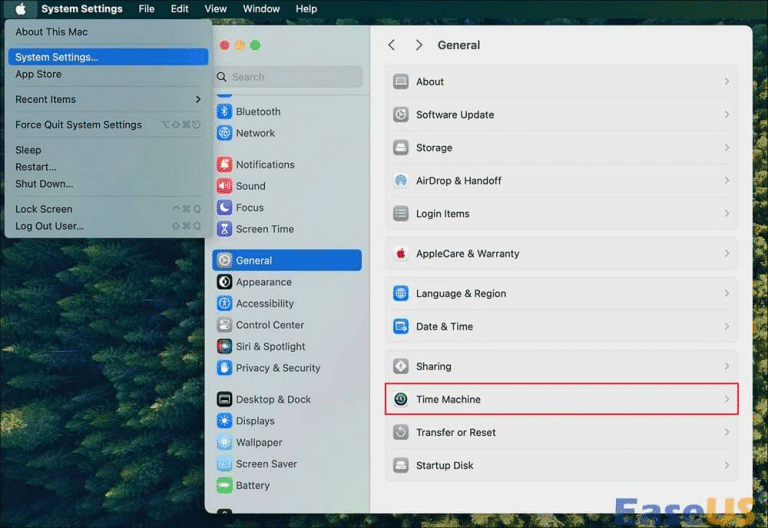Click the Login Items list icon
Viewport: 768px width, 528px height.
401,214
